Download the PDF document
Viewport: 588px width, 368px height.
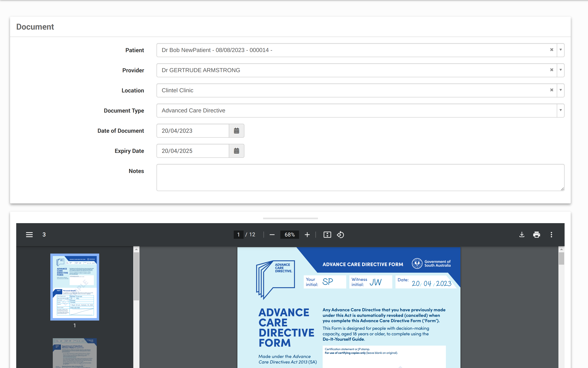click(x=522, y=235)
